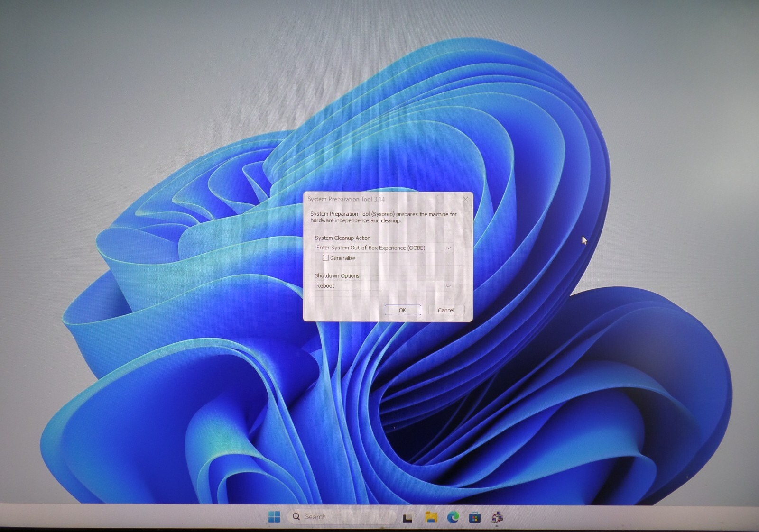759x532 pixels.
Task: Click Cancel in System Preparation Tool
Action: point(446,310)
